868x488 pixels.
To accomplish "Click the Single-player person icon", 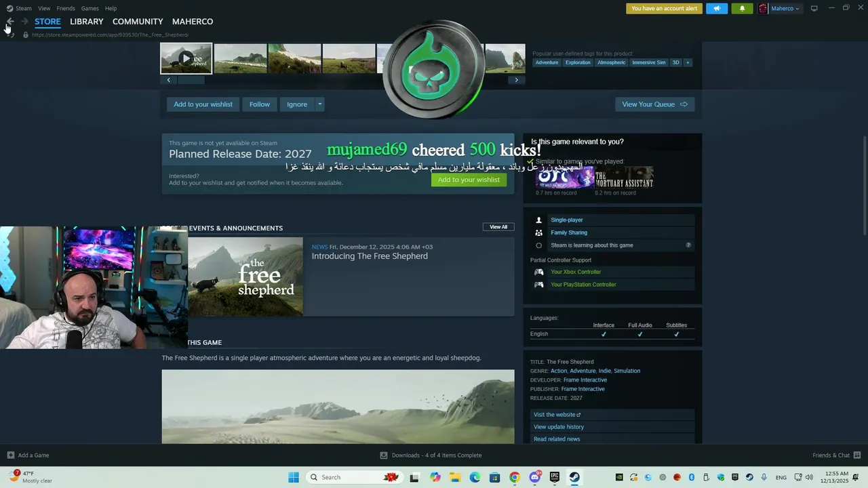I will pos(539,220).
